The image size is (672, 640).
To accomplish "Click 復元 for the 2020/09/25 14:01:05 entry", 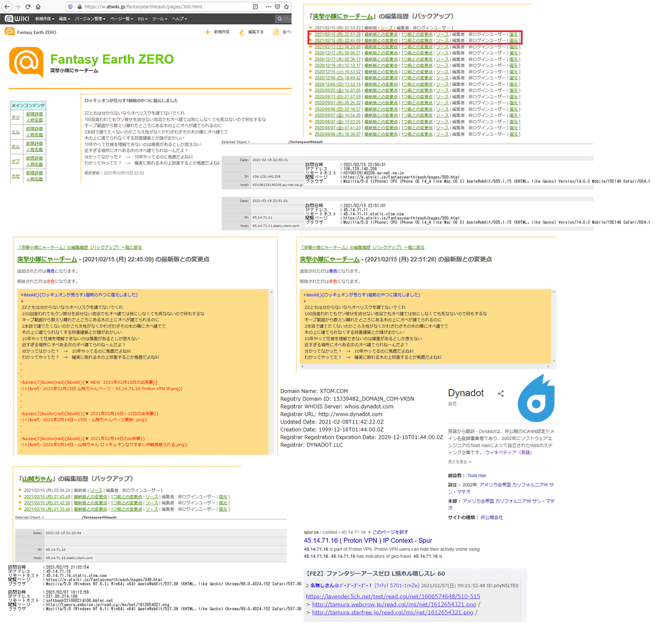I will click(x=513, y=91).
